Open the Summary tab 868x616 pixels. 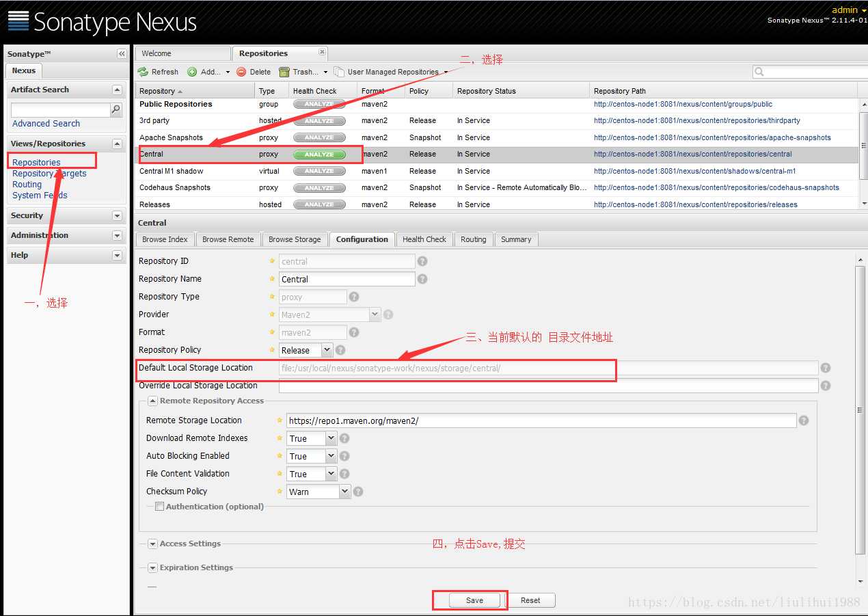point(516,239)
